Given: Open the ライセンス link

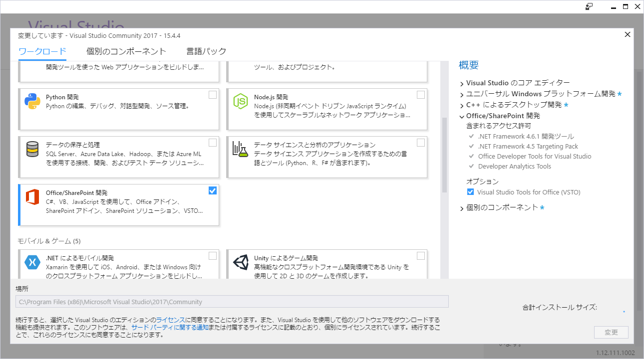Looking at the screenshot, I should 170,320.
